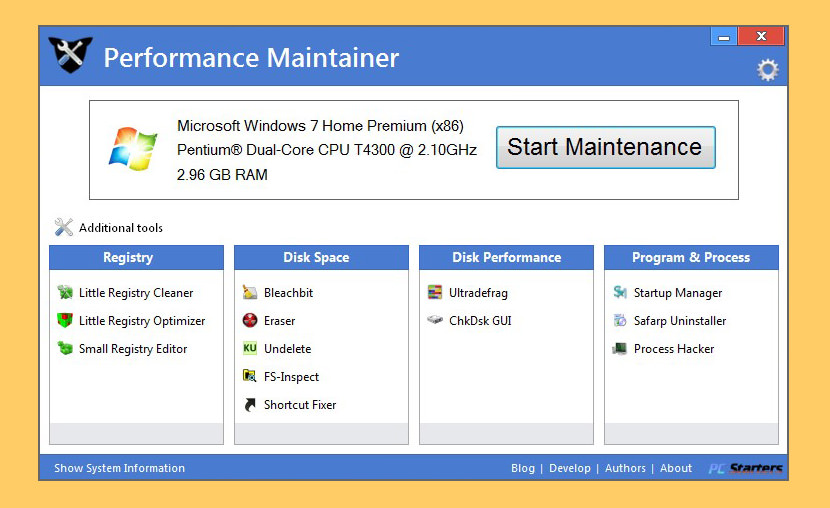The width and height of the screenshot is (830, 508).
Task: Launch Little Registry Cleaner
Action: point(136,293)
